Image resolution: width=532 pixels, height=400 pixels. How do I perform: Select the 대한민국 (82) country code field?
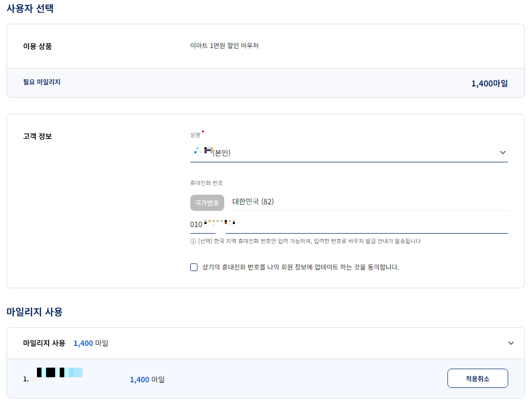tap(370, 202)
